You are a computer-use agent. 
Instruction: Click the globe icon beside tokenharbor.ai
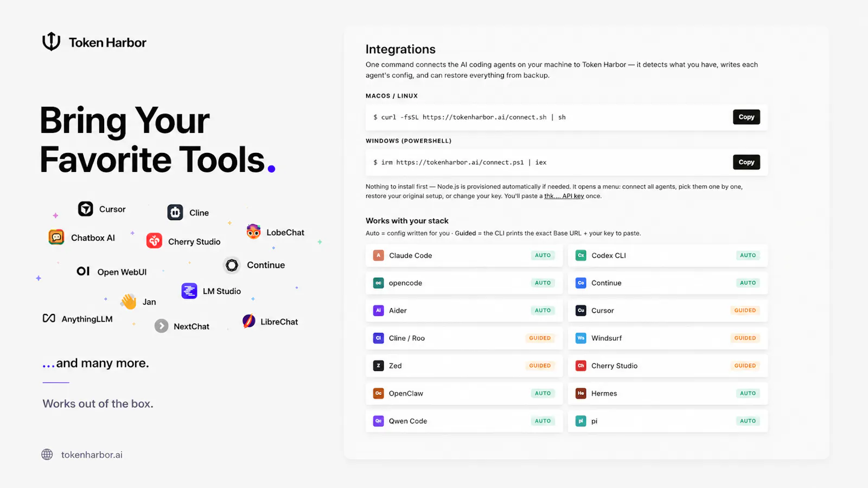point(47,454)
